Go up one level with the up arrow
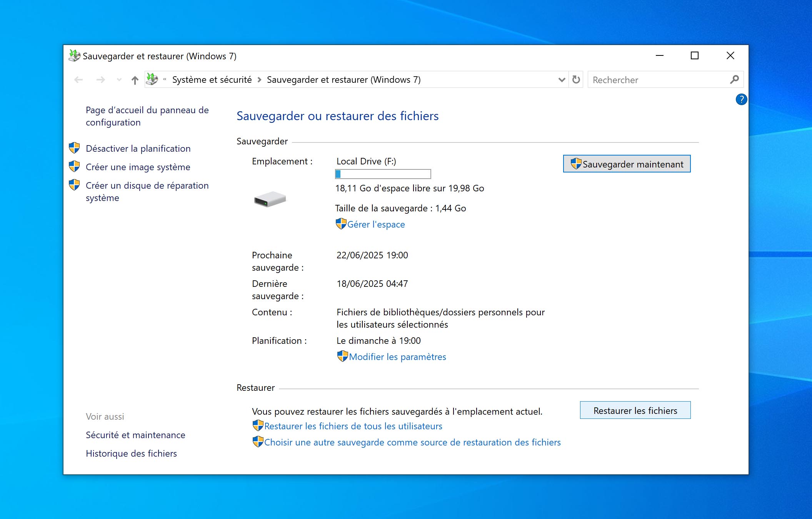This screenshot has width=812, height=519. click(x=135, y=80)
